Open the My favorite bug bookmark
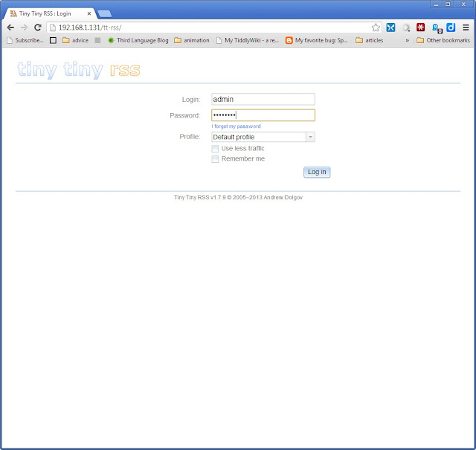 click(317, 40)
